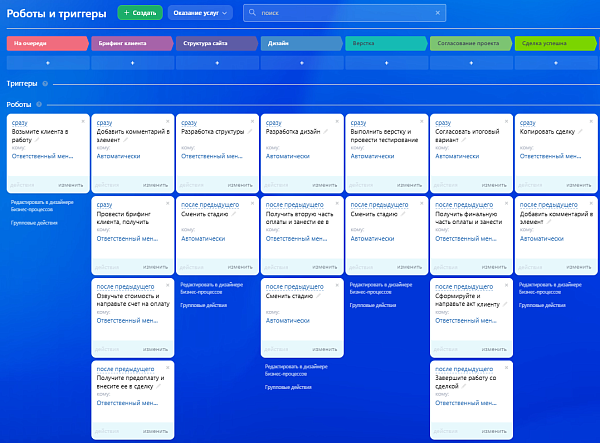This screenshot has height=443, width=600.
Task: Add trigger with plus under Брифинг клиента
Action: pyautogui.click(x=132, y=63)
